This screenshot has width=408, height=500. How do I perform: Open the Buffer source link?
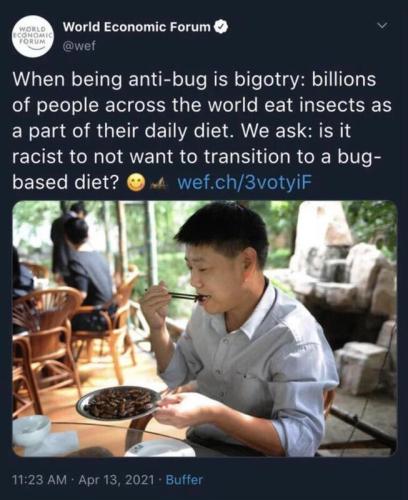pyautogui.click(x=184, y=480)
